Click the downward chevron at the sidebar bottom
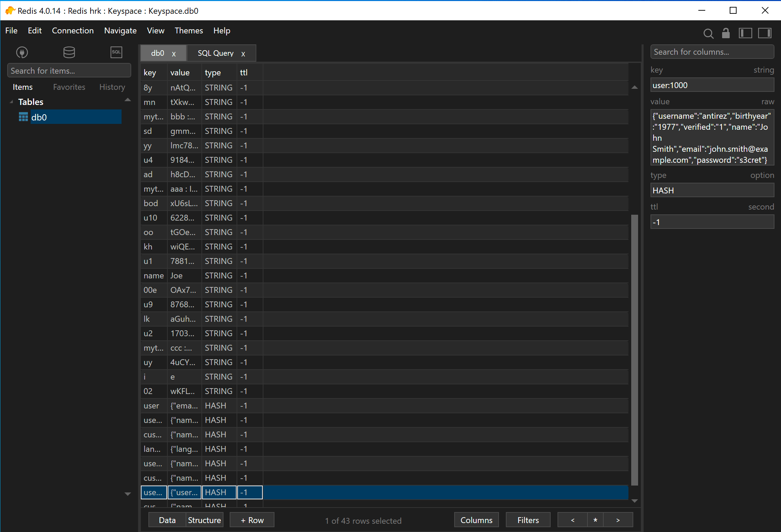Screen dimensions: 781x532 [128, 494]
